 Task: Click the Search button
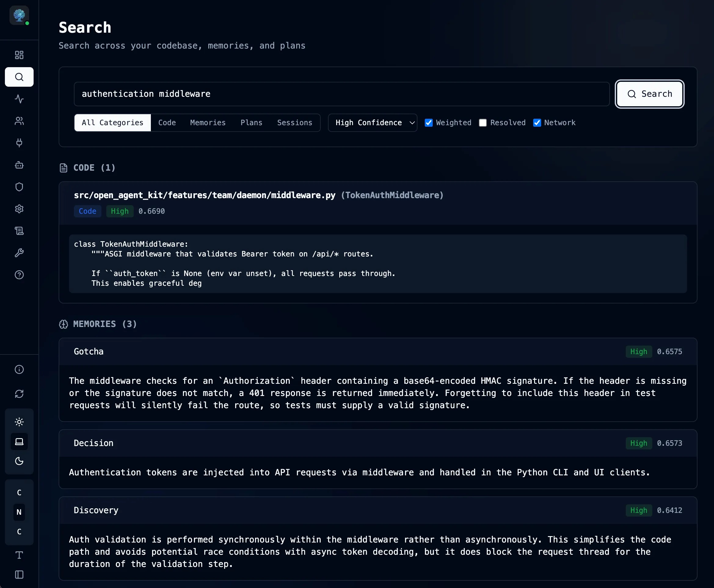[x=649, y=94]
